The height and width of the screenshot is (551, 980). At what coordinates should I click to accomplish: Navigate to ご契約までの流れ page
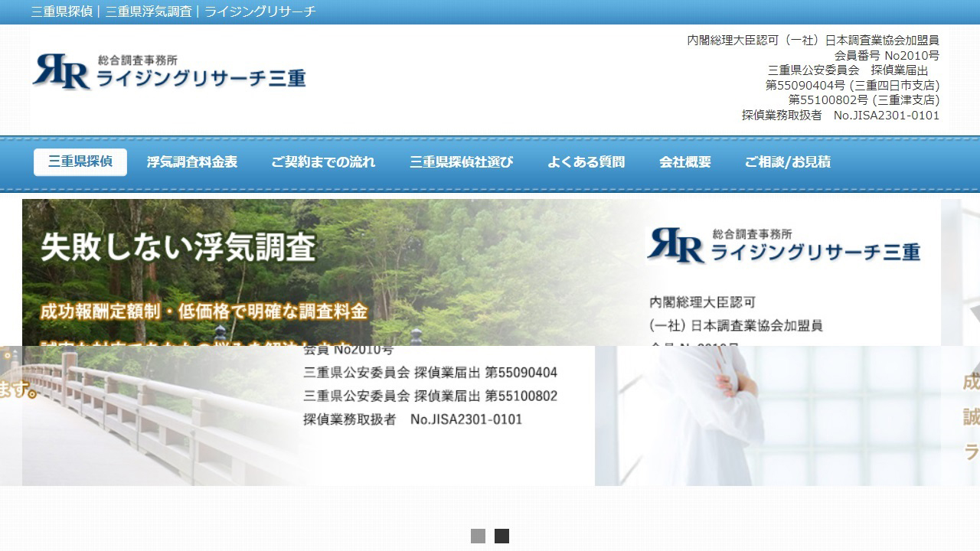tap(323, 161)
